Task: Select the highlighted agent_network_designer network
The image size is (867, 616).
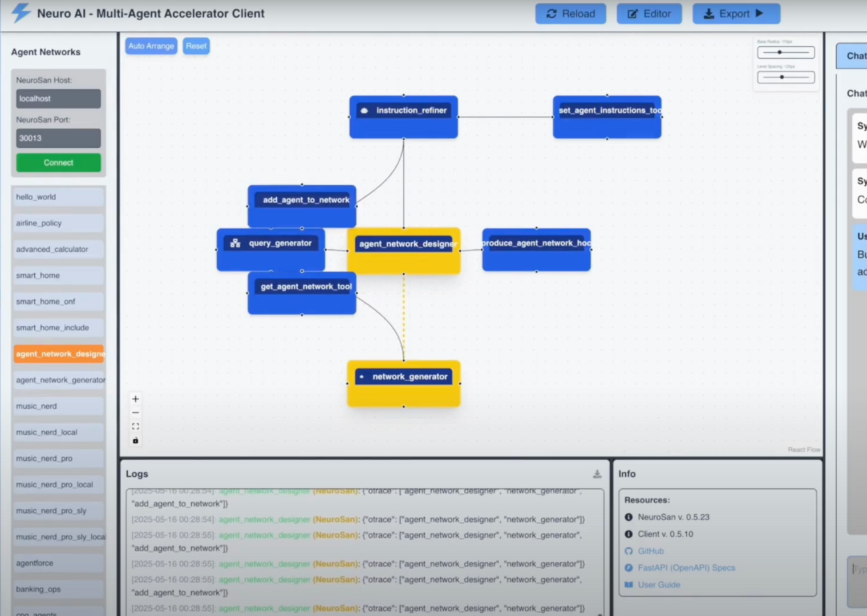Action: (x=59, y=354)
